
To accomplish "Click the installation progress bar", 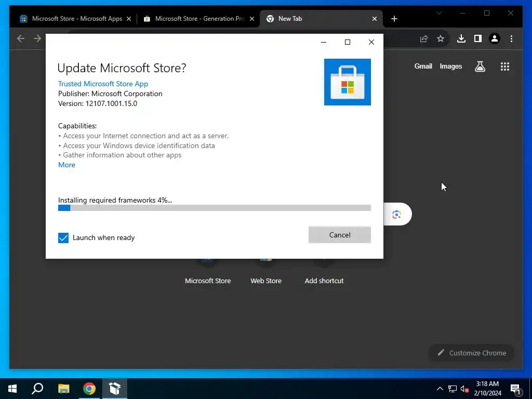I will [x=214, y=208].
